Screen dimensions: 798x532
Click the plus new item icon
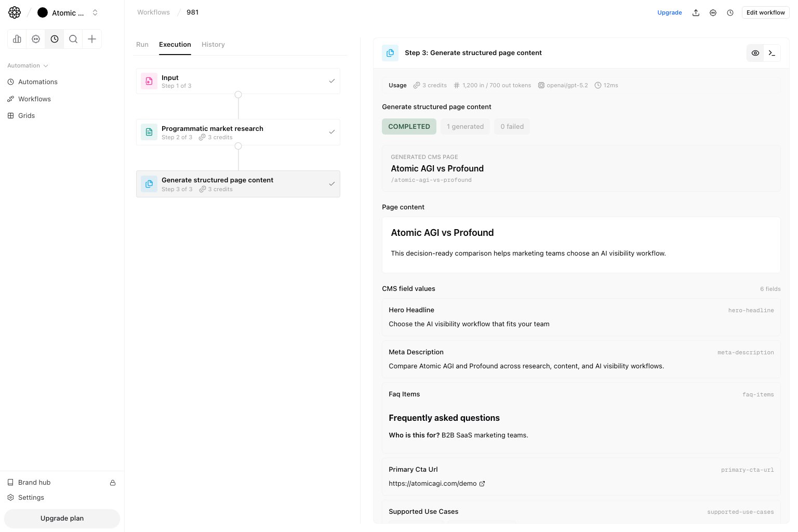pos(92,39)
